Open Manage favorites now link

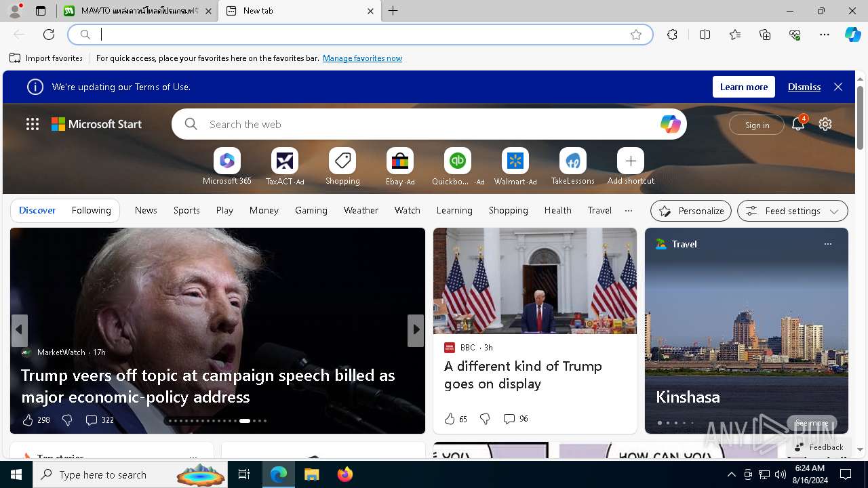click(362, 58)
